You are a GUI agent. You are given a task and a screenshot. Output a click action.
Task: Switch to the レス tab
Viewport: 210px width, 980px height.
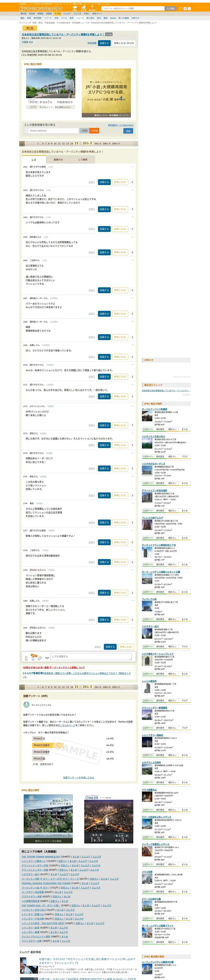(x=34, y=160)
